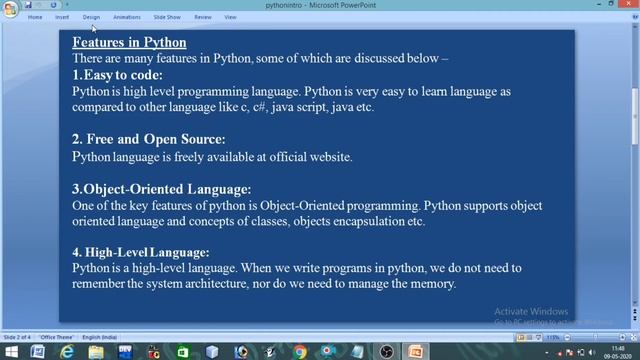Click the Undo icon in Quick Access Toolbar
640x360 pixels.
tap(40, 5)
